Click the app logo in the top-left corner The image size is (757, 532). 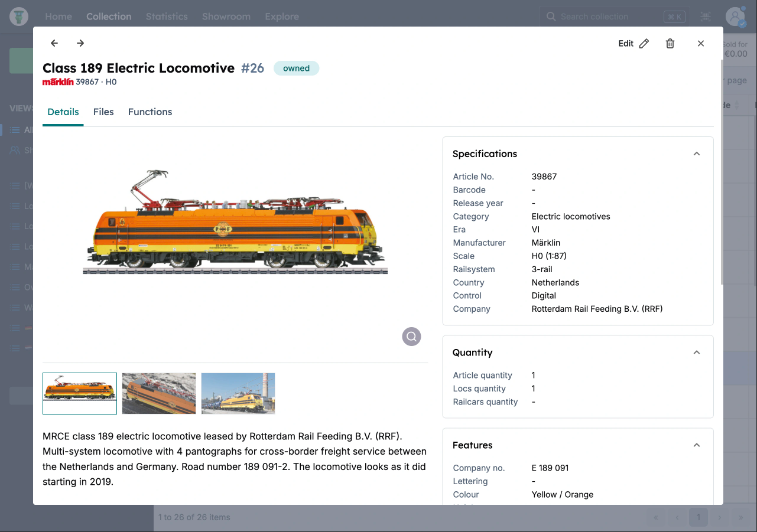tap(18, 16)
